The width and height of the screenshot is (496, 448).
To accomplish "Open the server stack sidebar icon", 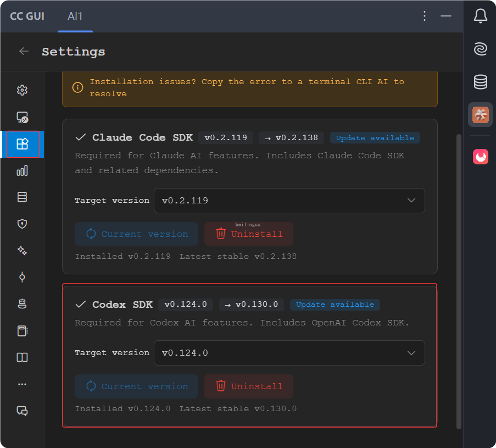I will 22,197.
